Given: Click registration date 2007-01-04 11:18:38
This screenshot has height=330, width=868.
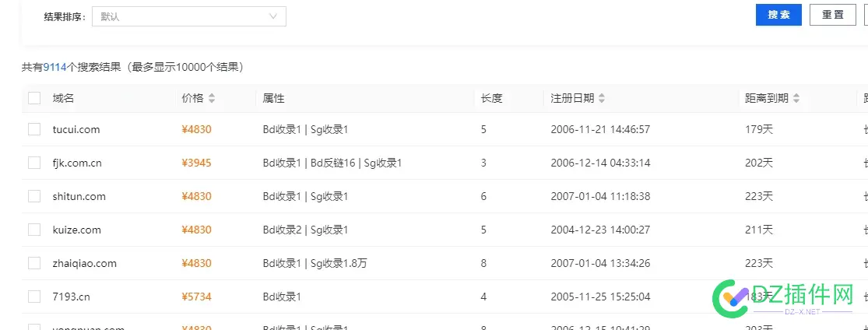Looking at the screenshot, I should tap(601, 196).
